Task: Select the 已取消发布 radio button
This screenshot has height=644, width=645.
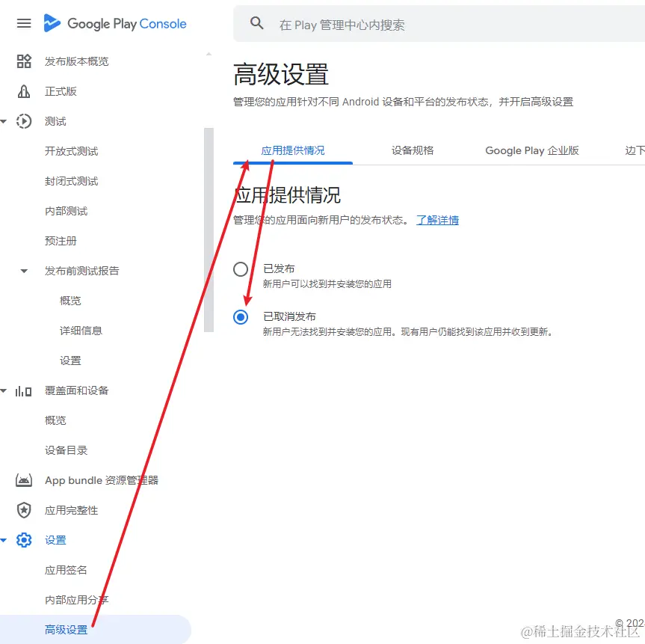Action: point(241,317)
